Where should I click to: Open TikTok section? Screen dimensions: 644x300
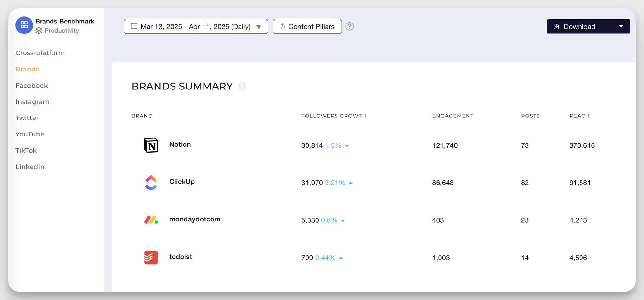tap(26, 151)
